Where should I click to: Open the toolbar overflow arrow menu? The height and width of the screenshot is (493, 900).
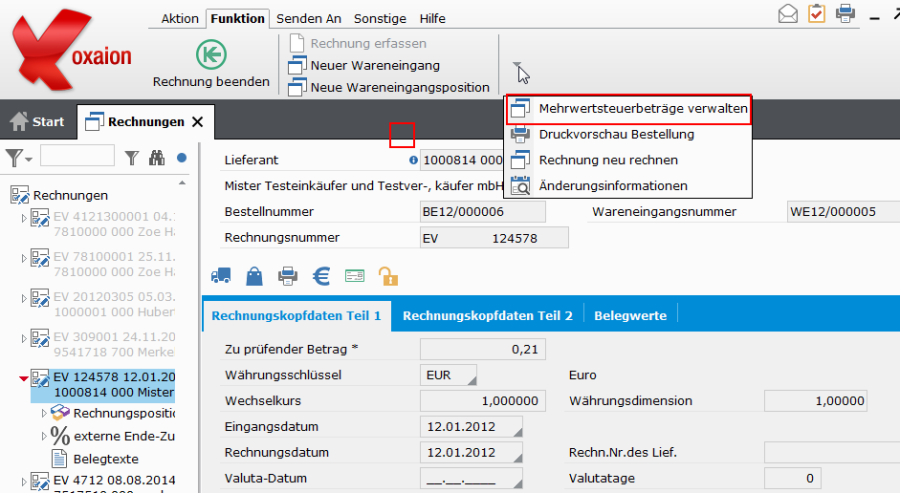pyautogui.click(x=517, y=64)
